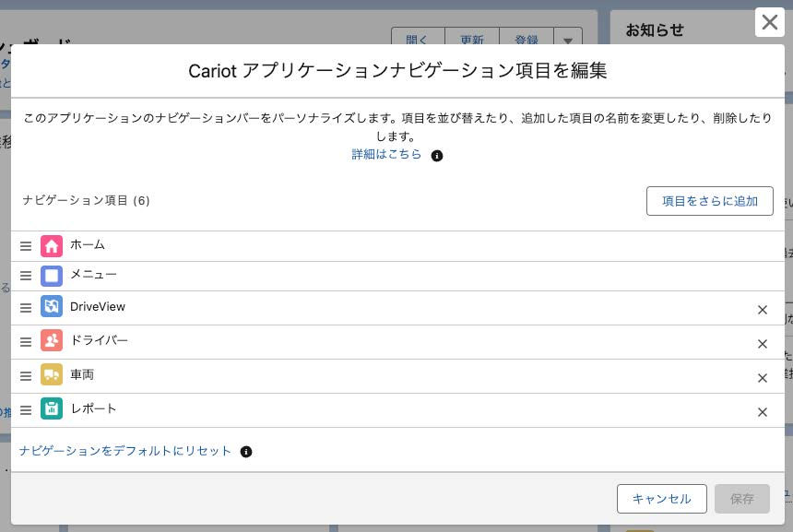793x532 pixels.
Task: Click the purple メニュー square icon
Action: tap(52, 276)
